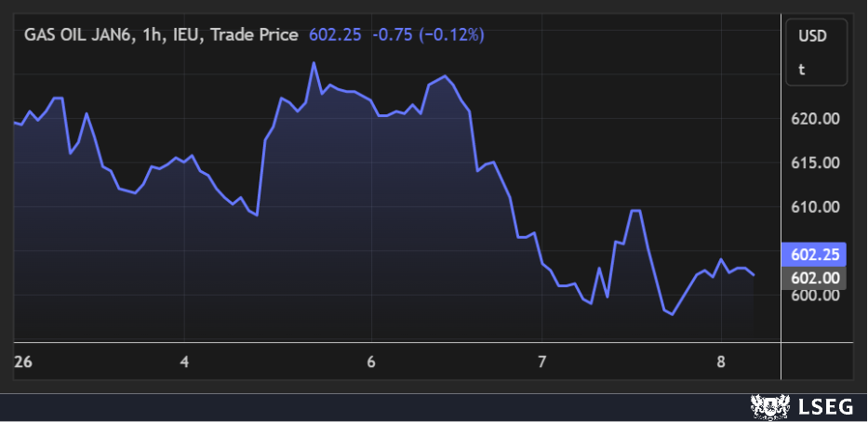Open the USD currency selector
Image resolution: width=868 pixels, height=422 pixels.
pos(815,35)
